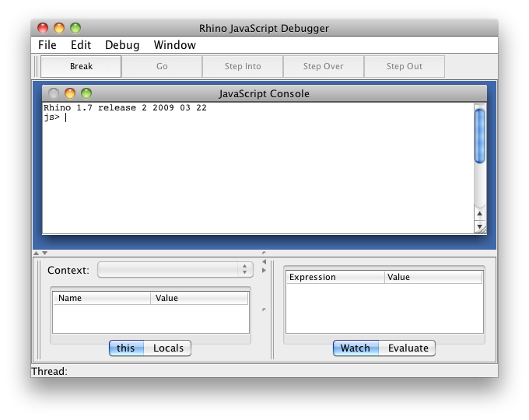Viewport: 529px width, 420px height.
Task: Click the Expression column header
Action: point(335,277)
